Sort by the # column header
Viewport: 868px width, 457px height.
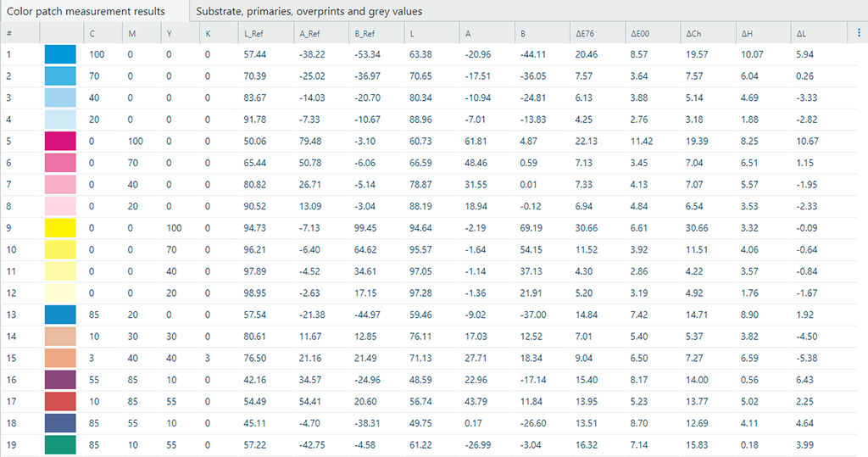point(10,33)
